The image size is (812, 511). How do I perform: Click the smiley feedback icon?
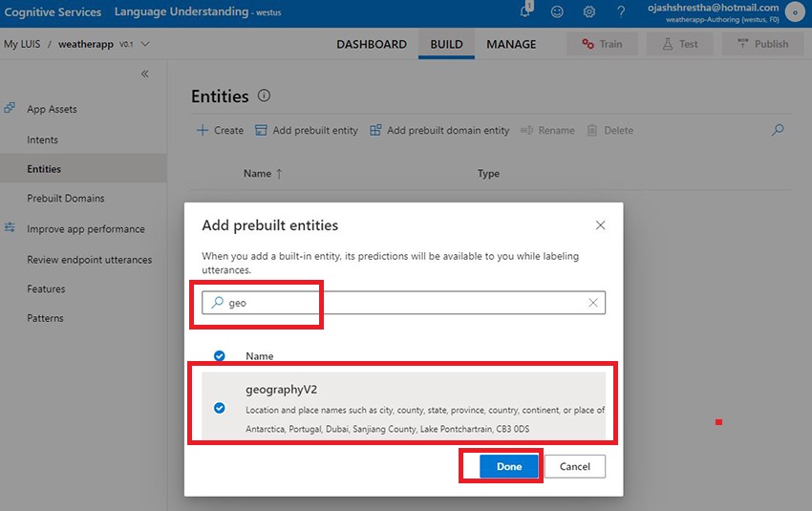point(557,11)
